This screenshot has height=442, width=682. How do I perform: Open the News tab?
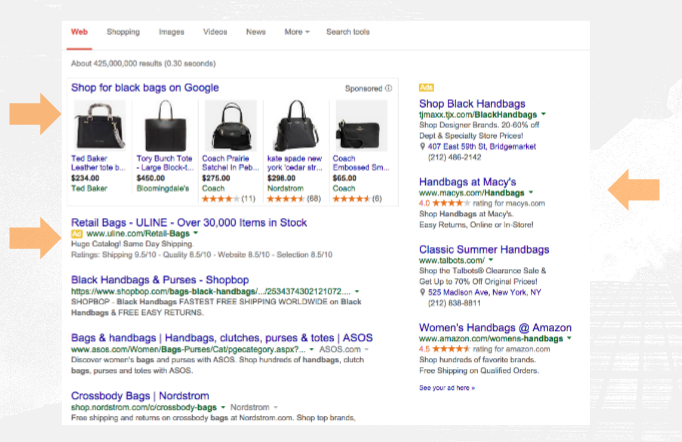tap(256, 32)
